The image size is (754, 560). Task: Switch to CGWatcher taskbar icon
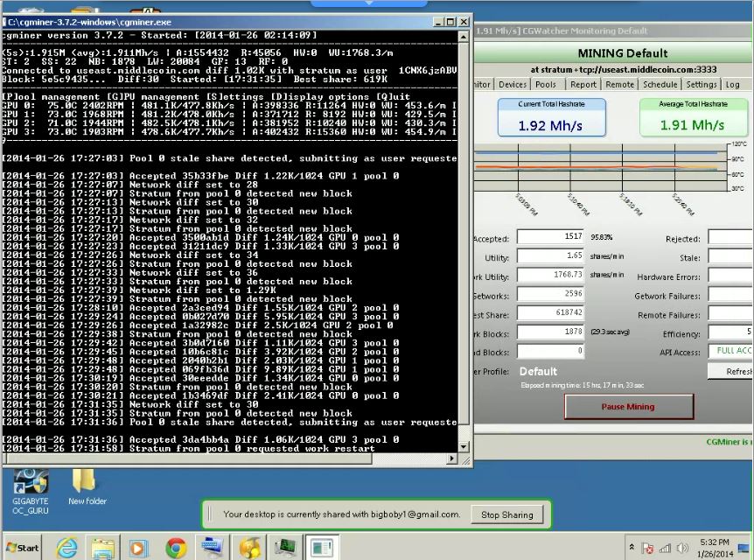322,548
